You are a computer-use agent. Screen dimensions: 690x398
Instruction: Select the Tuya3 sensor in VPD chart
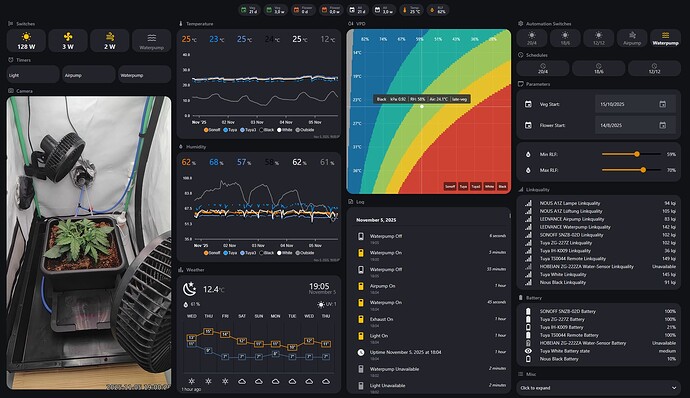tap(476, 187)
